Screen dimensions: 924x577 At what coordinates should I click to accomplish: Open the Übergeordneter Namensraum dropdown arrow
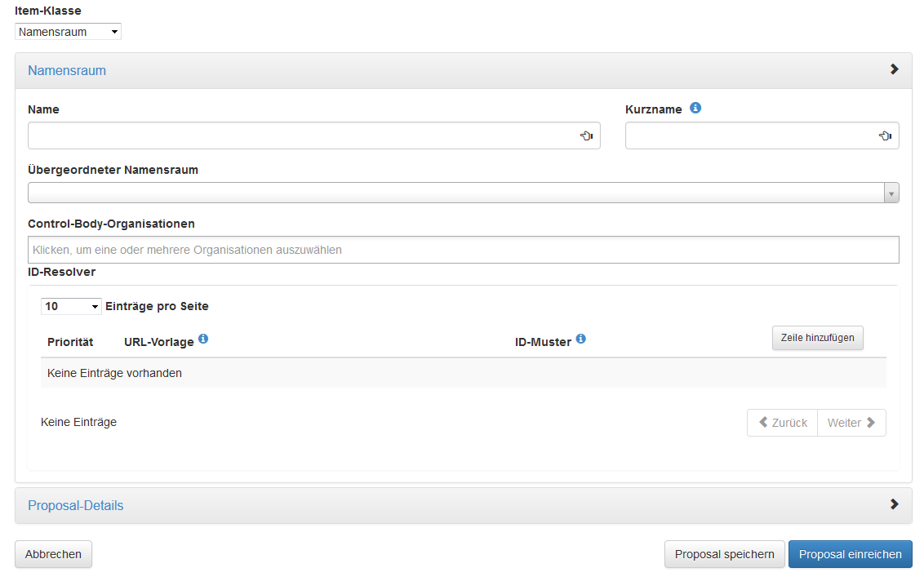coord(891,193)
